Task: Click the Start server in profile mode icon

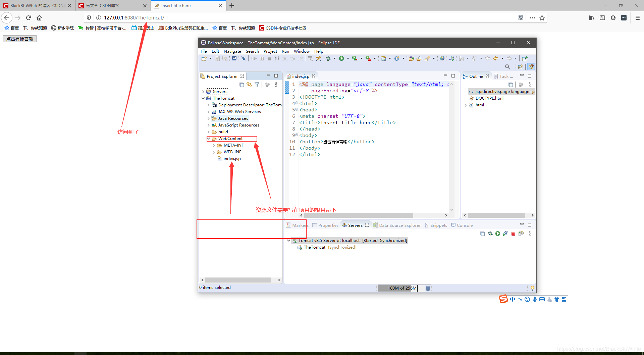Action: point(505,234)
